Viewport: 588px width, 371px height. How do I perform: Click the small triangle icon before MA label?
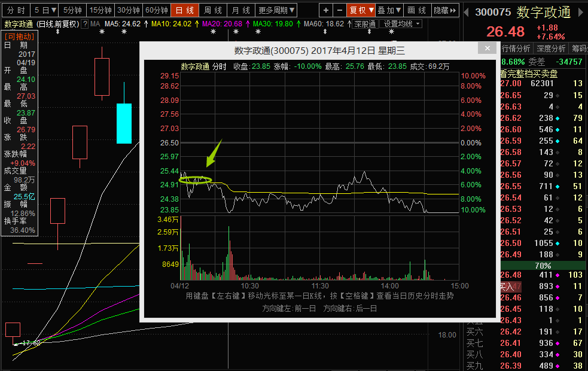tap(86, 24)
